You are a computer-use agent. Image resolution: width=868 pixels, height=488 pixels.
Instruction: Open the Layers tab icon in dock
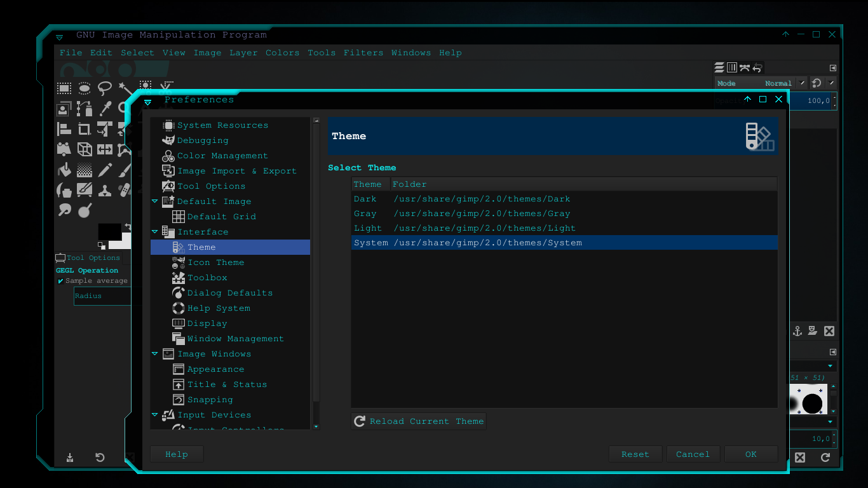click(719, 67)
